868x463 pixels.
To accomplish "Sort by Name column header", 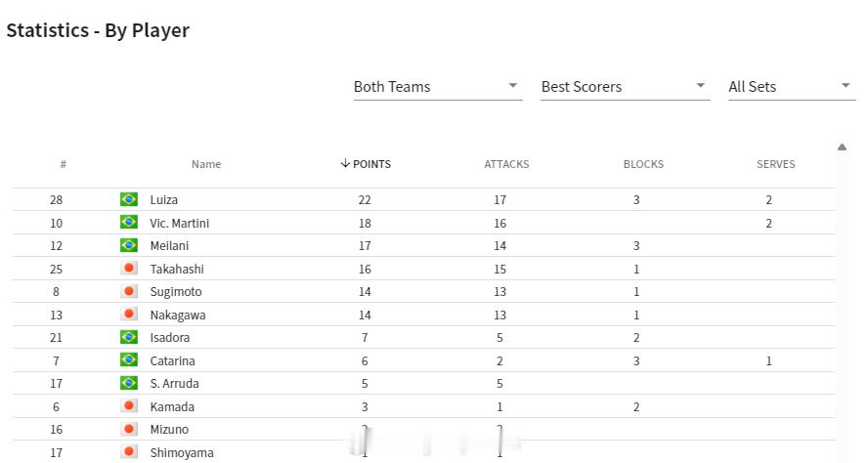I will pos(206,164).
